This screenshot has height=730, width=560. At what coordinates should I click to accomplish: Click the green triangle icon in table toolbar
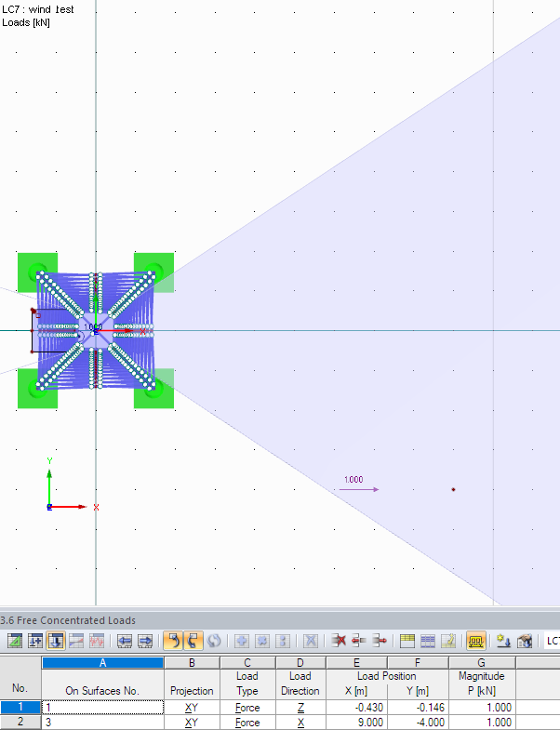click(x=15, y=641)
